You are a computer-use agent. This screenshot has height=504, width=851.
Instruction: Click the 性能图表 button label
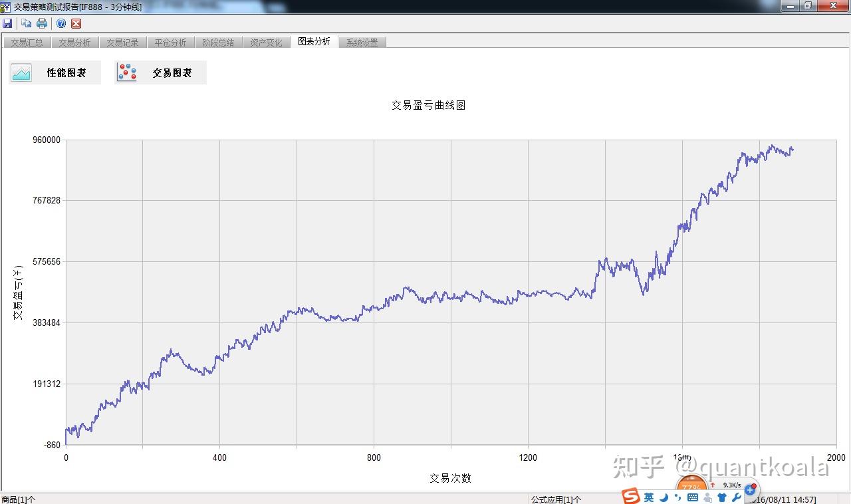pyautogui.click(x=66, y=73)
